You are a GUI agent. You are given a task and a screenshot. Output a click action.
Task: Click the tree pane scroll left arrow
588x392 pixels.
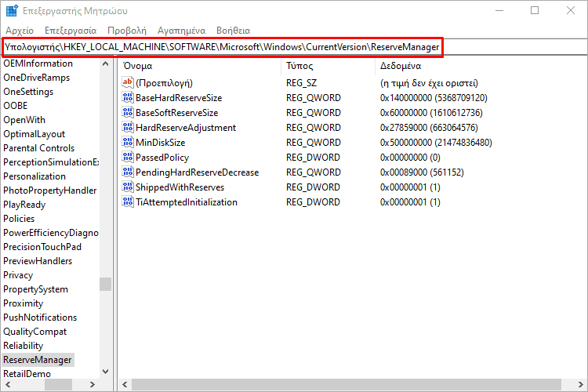8,384
